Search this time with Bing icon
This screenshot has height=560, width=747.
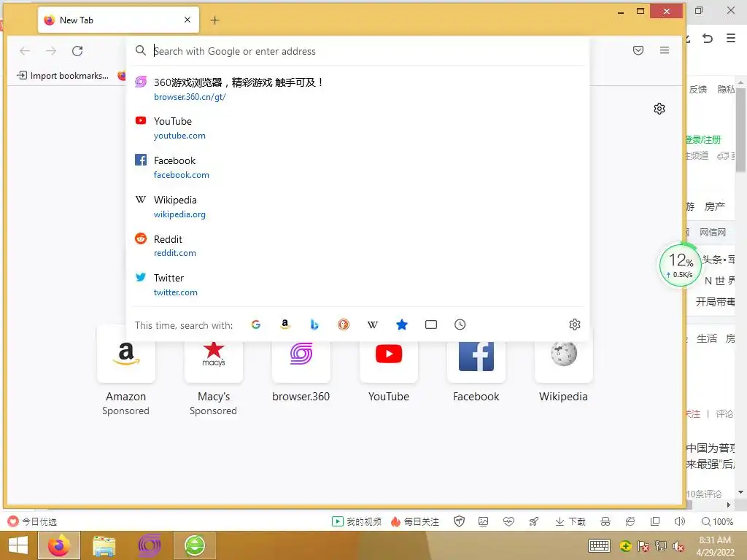pyautogui.click(x=314, y=324)
